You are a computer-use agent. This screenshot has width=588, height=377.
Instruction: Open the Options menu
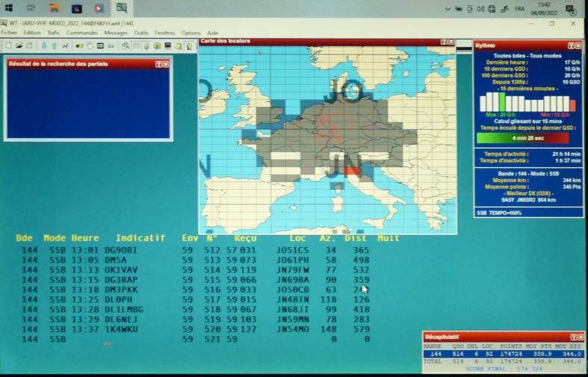tap(191, 33)
